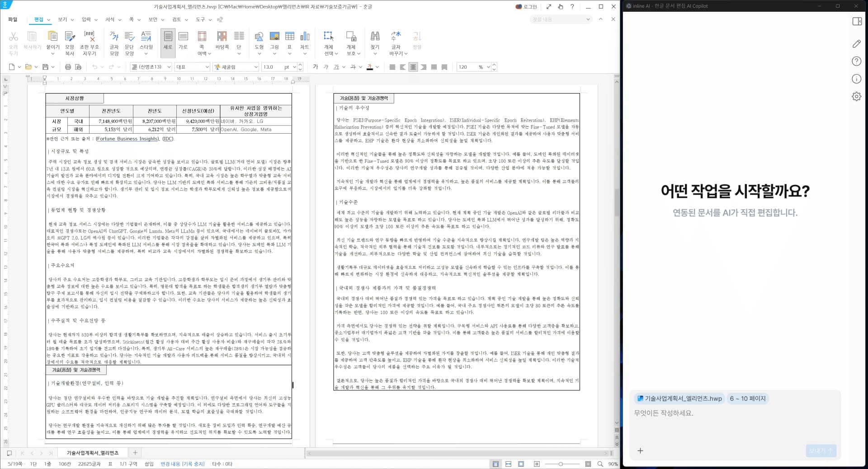
Task: Open the 대표 style dropdown
Action: tap(192, 67)
